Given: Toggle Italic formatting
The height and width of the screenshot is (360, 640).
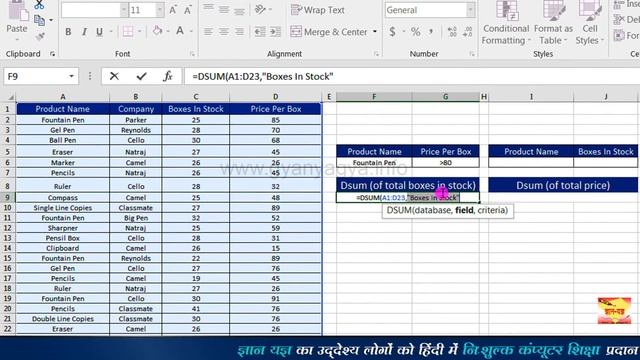Looking at the screenshot, I should (84, 31).
